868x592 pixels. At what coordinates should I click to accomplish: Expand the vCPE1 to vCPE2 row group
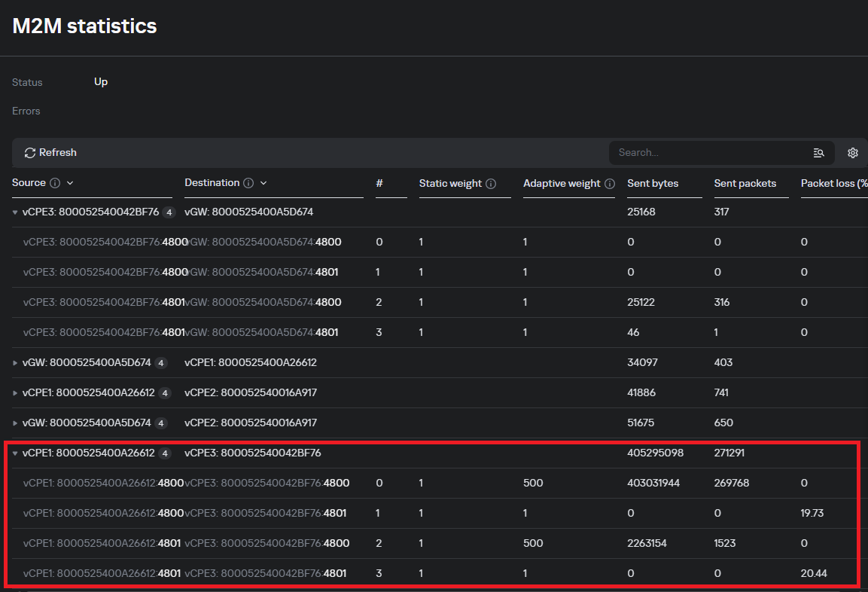coord(15,393)
